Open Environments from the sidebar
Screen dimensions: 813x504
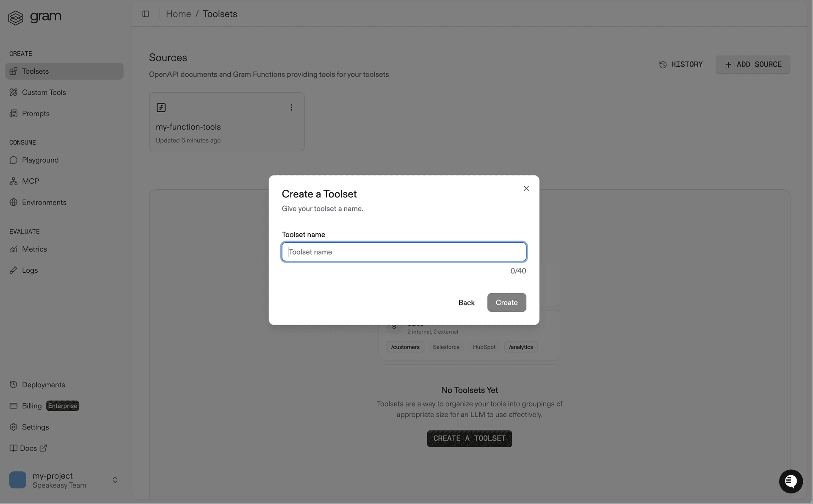click(x=44, y=202)
